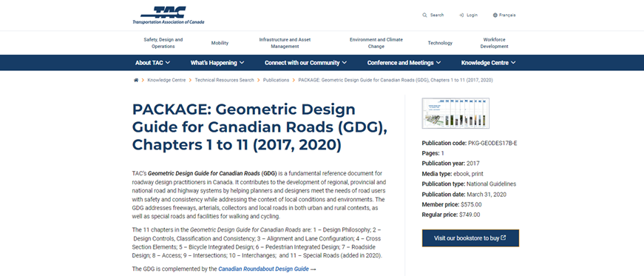Click the What's Happening menu label

pyautogui.click(x=214, y=63)
